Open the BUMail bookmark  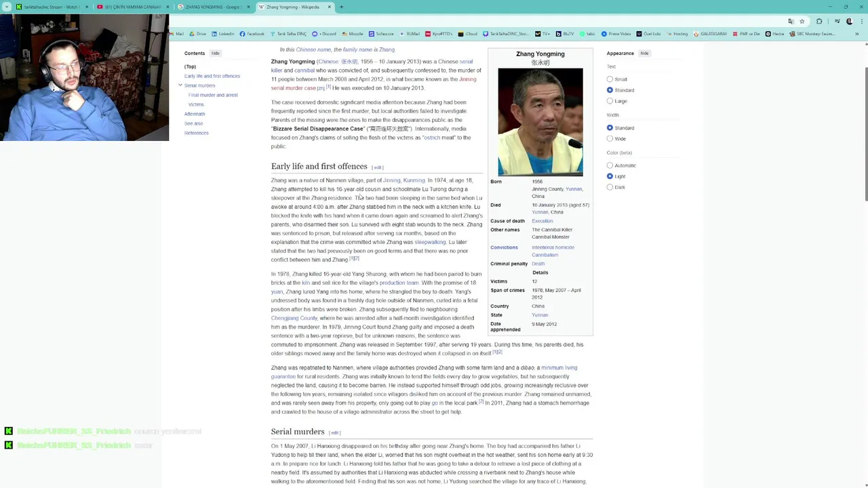[410, 34]
